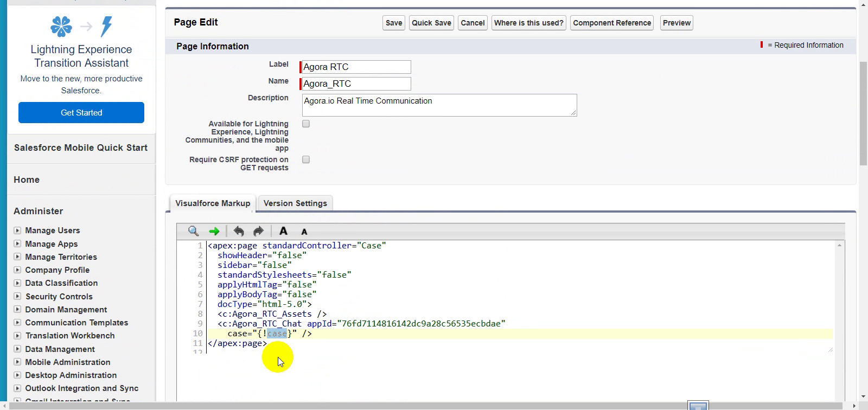Click the Description text area
Viewport: 868px width, 410px height.
click(439, 105)
